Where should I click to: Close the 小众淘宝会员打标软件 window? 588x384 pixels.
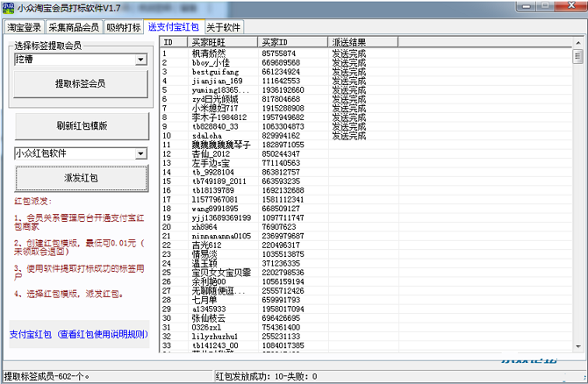(x=571, y=5)
